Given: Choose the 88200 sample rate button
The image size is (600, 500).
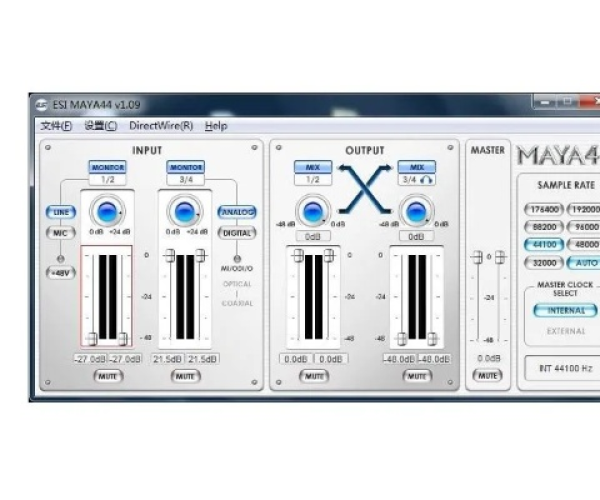Looking at the screenshot, I should coord(541,227).
